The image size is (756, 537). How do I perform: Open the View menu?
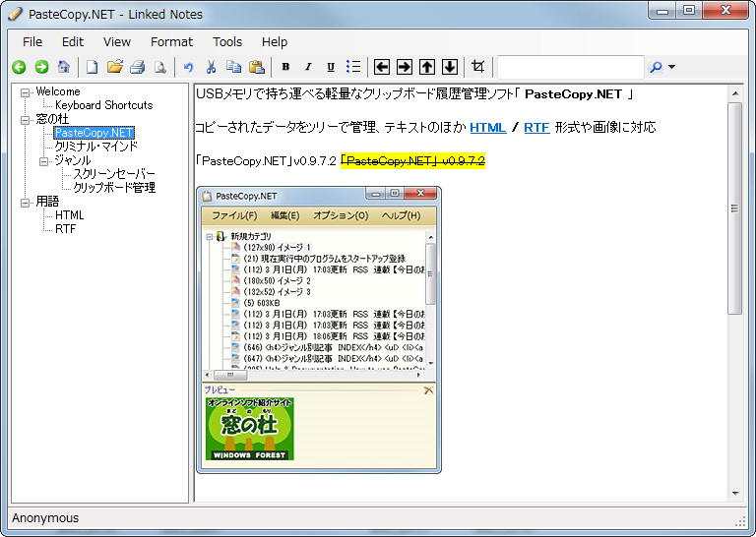click(x=117, y=42)
